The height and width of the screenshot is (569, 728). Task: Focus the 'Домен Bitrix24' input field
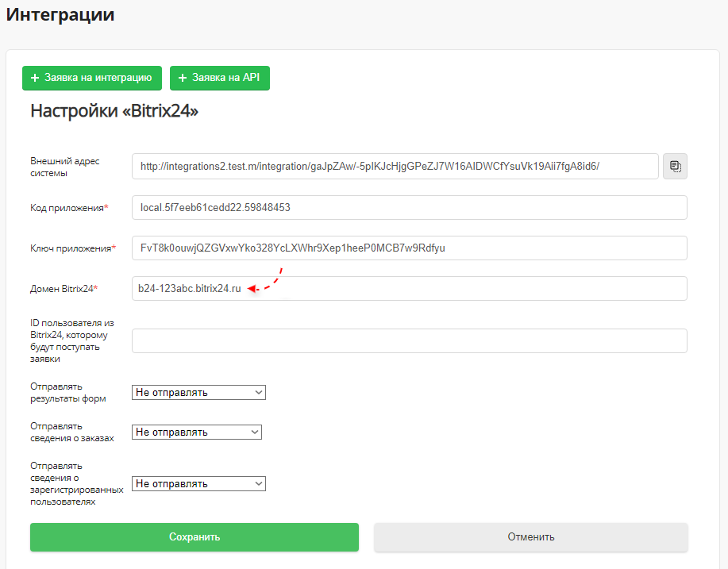coord(410,288)
